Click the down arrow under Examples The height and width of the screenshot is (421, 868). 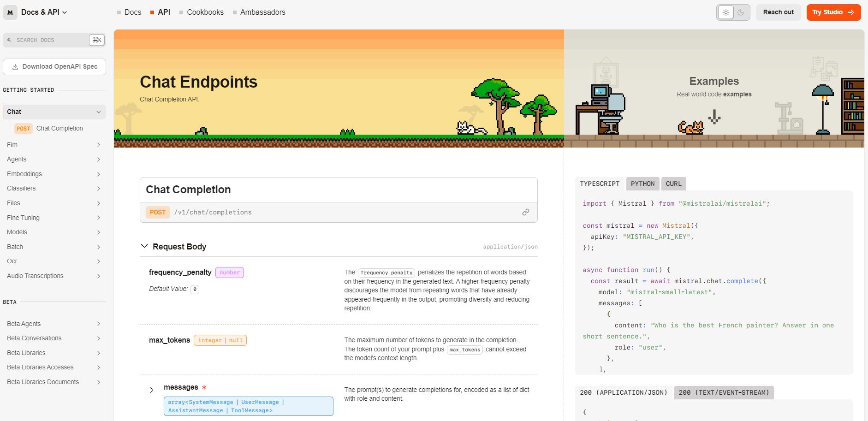point(714,117)
